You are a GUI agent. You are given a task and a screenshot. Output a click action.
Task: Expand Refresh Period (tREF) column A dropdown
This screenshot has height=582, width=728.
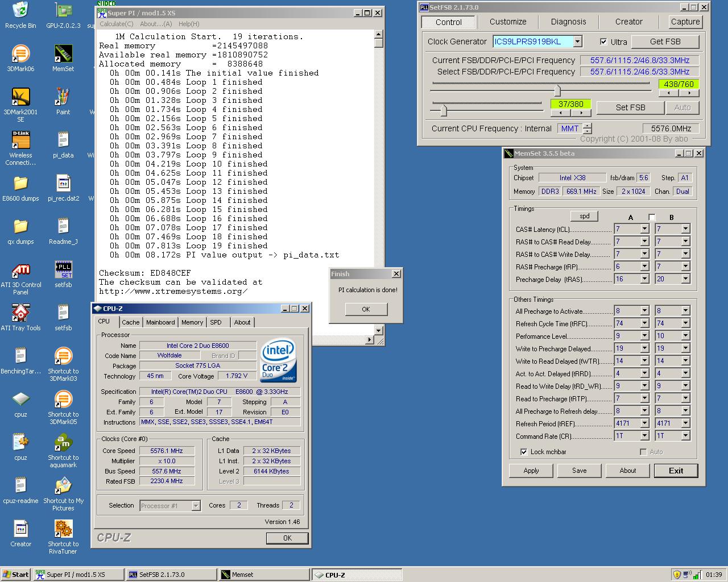[644, 423]
